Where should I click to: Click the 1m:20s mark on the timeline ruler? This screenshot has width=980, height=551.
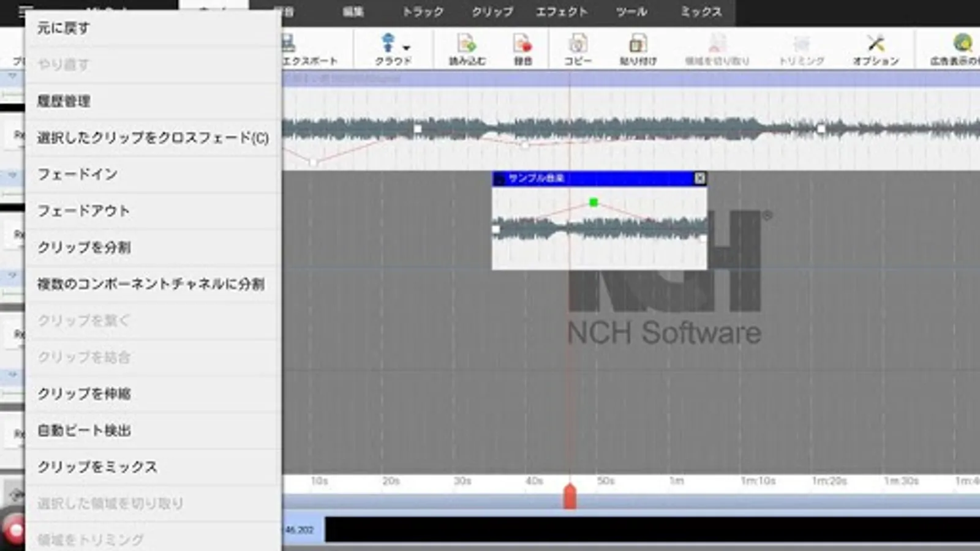(830, 481)
